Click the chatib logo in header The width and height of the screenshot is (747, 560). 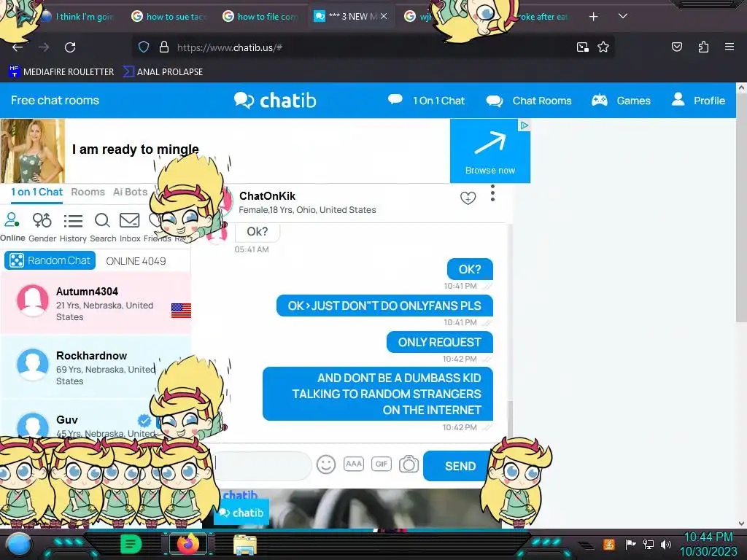pos(275,101)
